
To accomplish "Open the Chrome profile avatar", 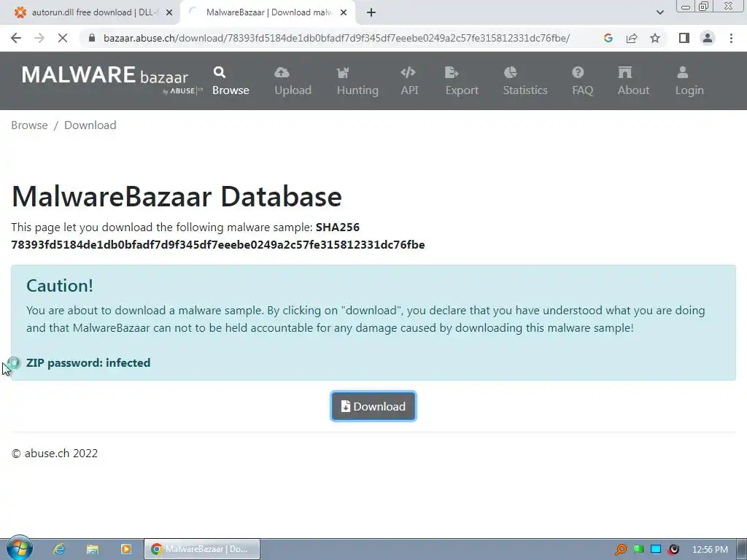I will tap(708, 38).
